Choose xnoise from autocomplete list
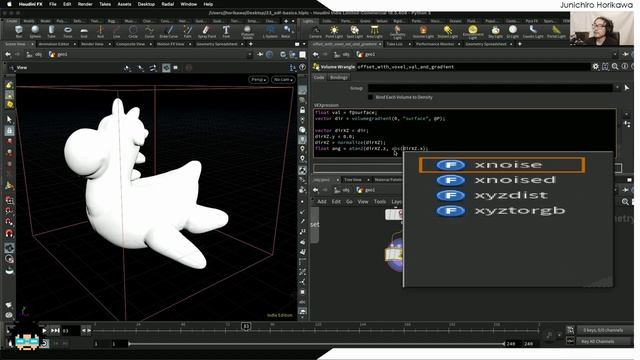This screenshot has height=360, width=640. [x=502, y=165]
